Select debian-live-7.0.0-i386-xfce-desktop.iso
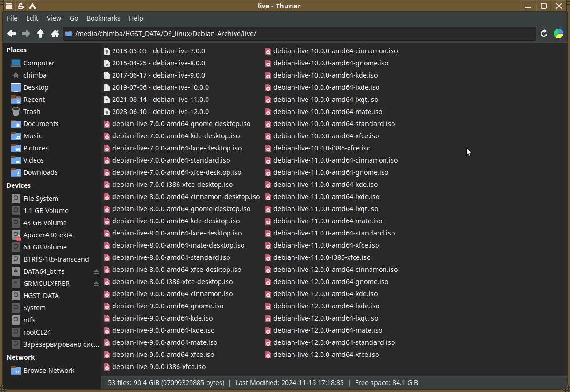Viewport: 570px width, 392px height. click(x=168, y=185)
